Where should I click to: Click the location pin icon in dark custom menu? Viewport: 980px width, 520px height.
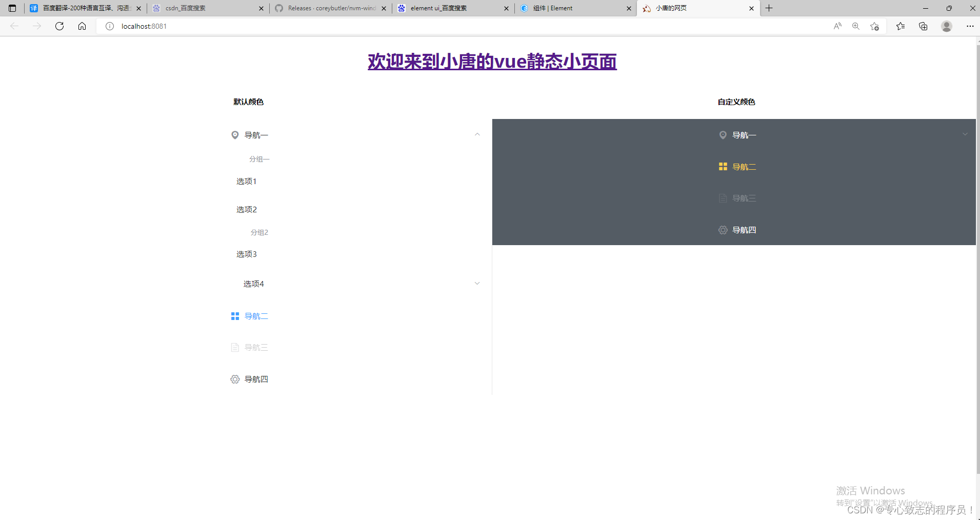click(723, 135)
